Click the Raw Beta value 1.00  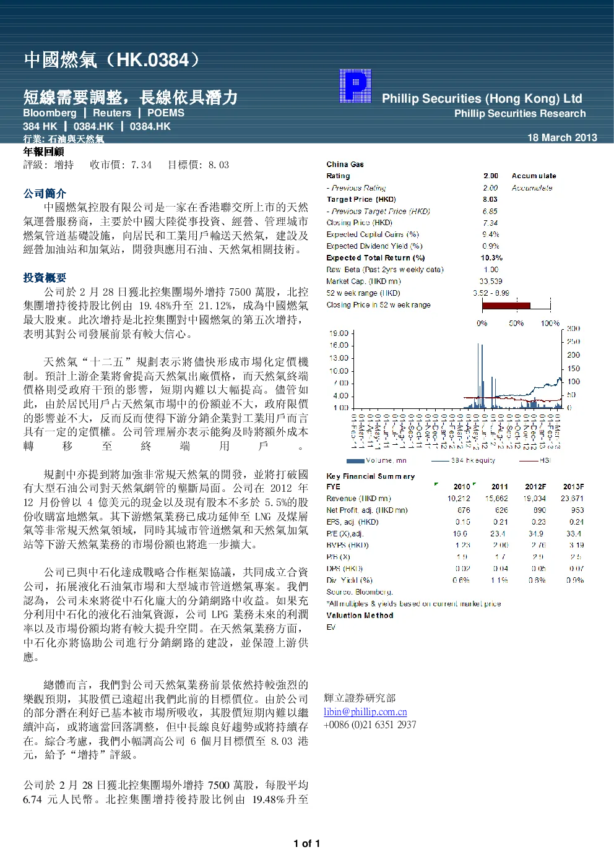point(491,270)
